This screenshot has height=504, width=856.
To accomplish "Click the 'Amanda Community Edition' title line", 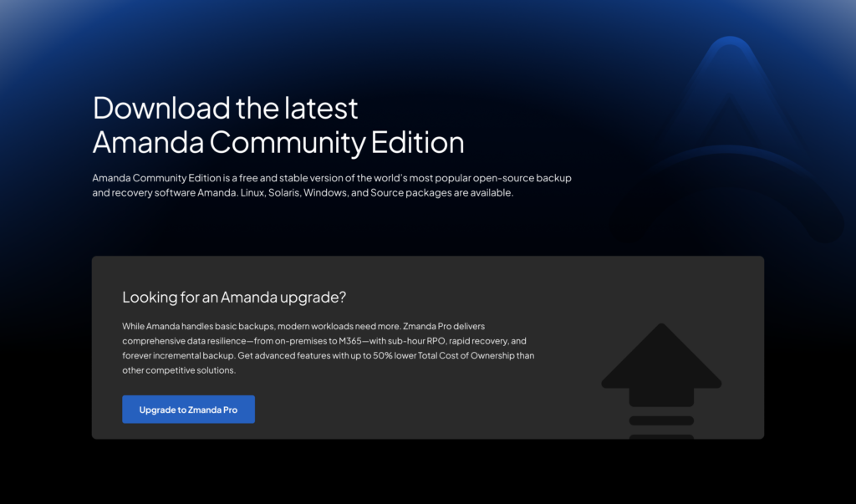I will (x=278, y=142).
